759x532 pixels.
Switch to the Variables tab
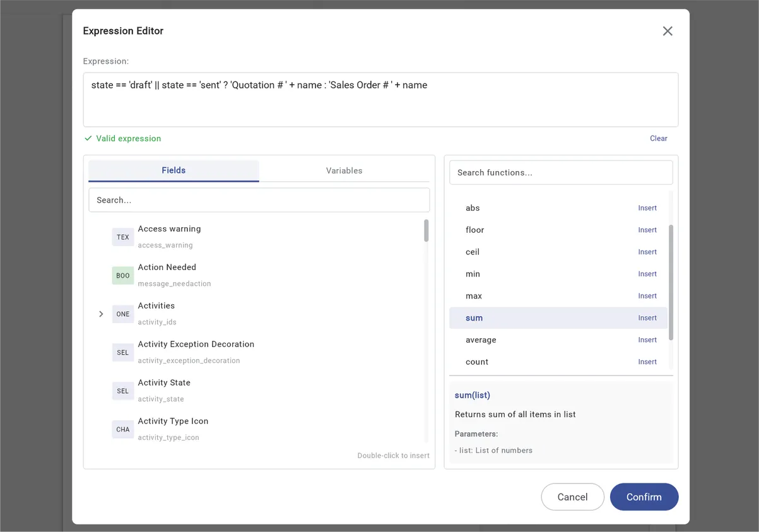coord(344,170)
